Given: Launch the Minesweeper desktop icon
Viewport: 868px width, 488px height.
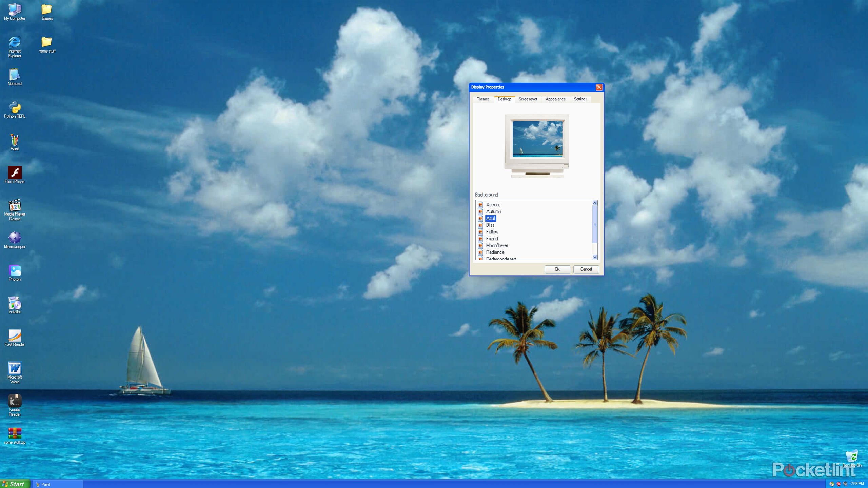Looking at the screenshot, I should [x=15, y=240].
